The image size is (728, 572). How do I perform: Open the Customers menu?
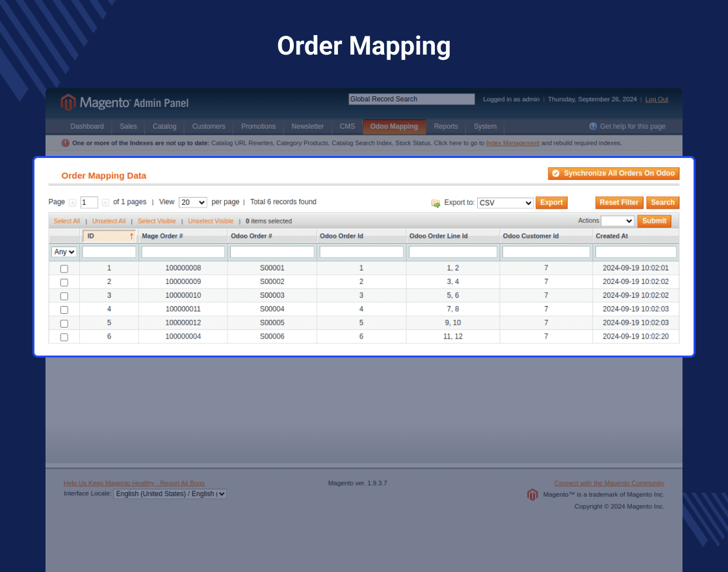[x=209, y=126]
